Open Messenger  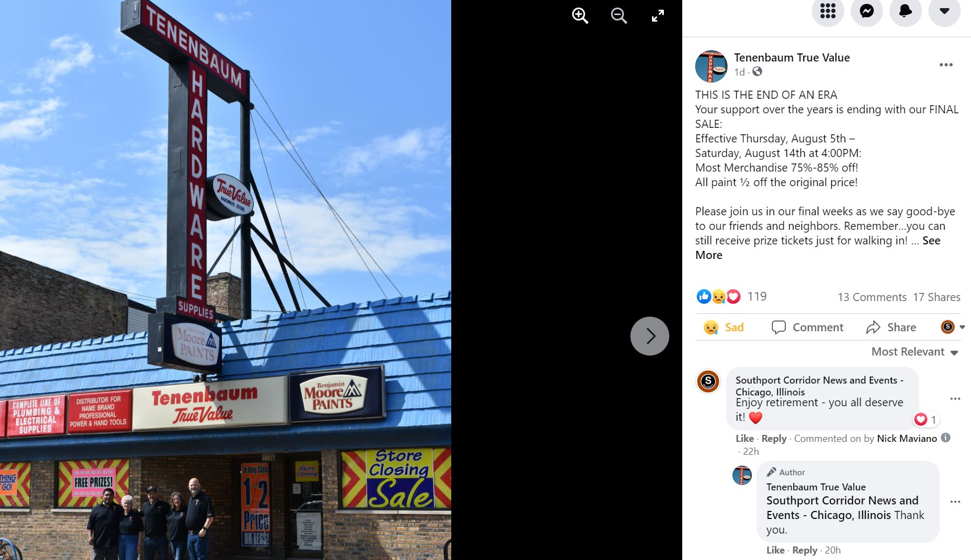[867, 11]
